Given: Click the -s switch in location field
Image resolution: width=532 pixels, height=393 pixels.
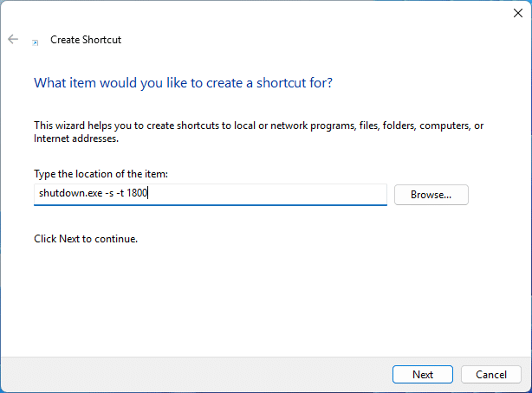Looking at the screenshot, I should coord(109,193).
